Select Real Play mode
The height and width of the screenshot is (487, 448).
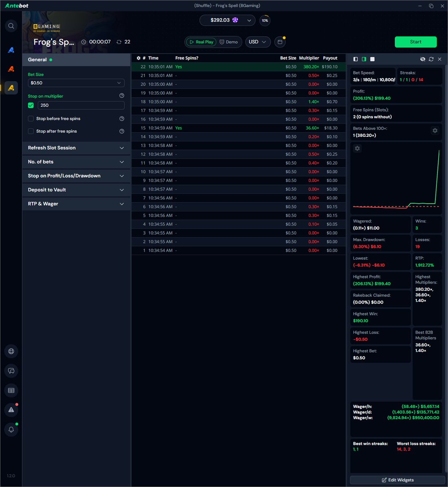[201, 42]
